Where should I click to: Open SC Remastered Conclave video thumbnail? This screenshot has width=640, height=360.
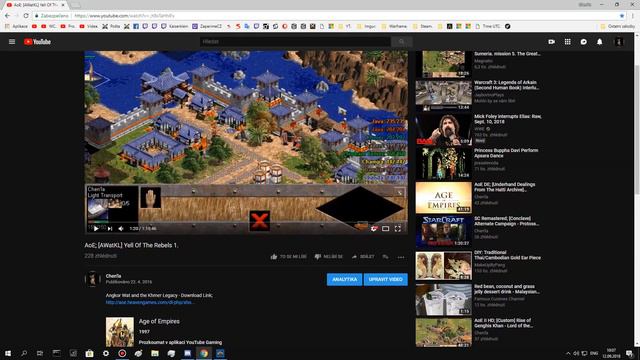pyautogui.click(x=444, y=231)
